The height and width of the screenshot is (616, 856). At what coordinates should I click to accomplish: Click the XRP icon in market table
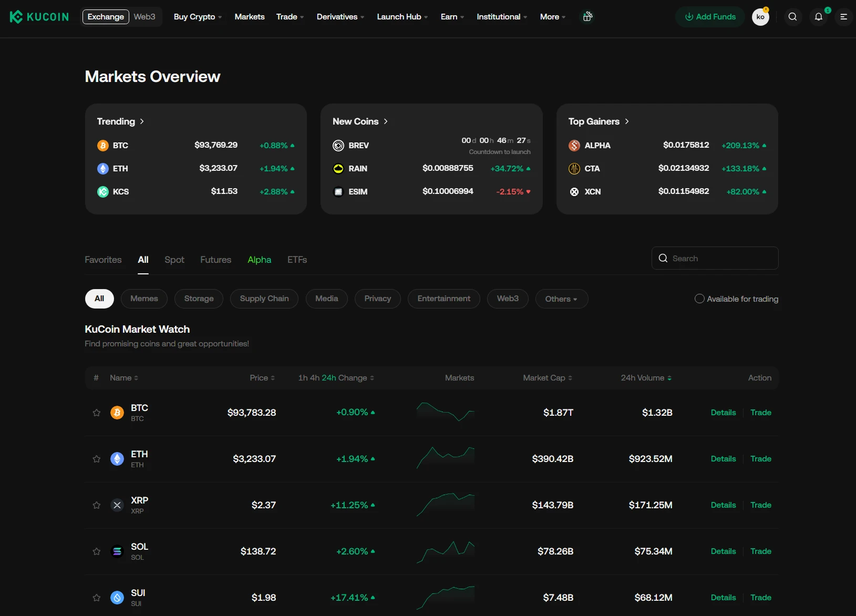pyautogui.click(x=117, y=505)
